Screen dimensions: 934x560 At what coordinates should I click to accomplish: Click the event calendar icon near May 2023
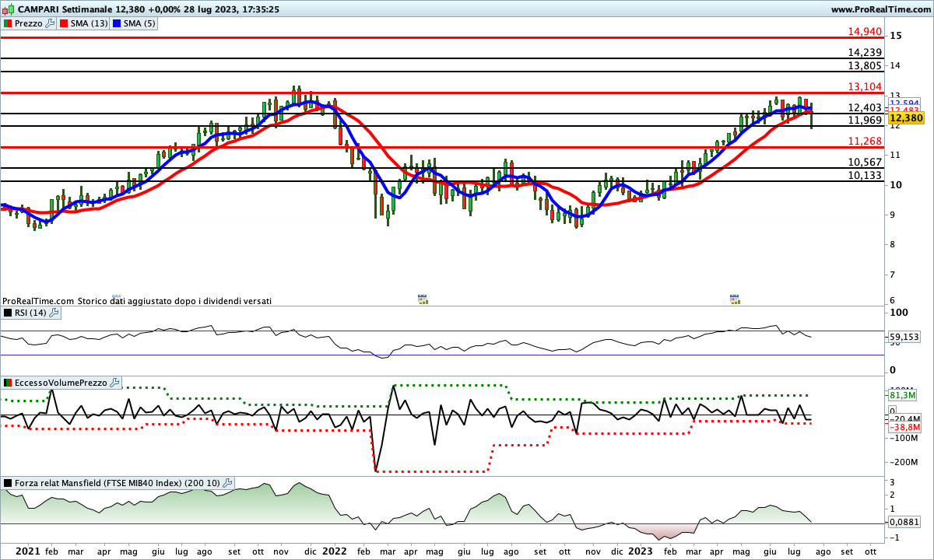(x=733, y=298)
